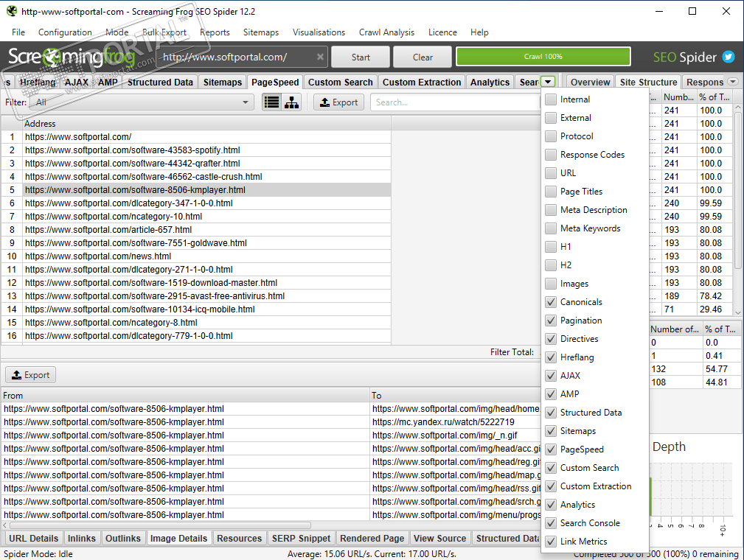The image size is (744, 560).
Task: Switch to tree view icon
Action: pos(291,102)
